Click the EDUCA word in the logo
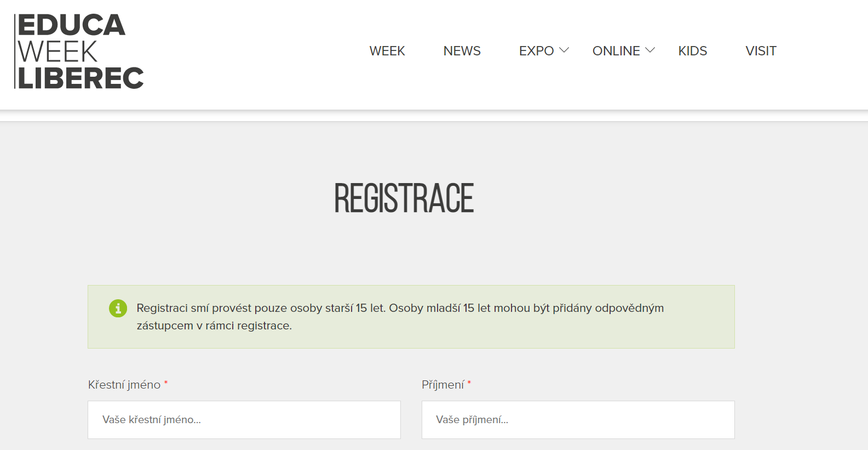The image size is (868, 450). [72, 25]
